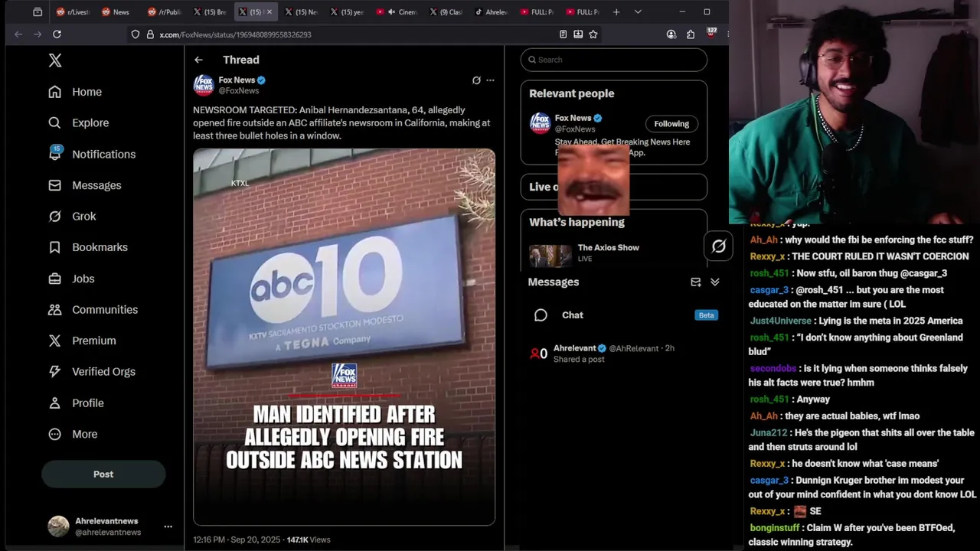The height and width of the screenshot is (551, 980).
Task: Collapse the Messages drawer chevrons
Action: coord(715,282)
